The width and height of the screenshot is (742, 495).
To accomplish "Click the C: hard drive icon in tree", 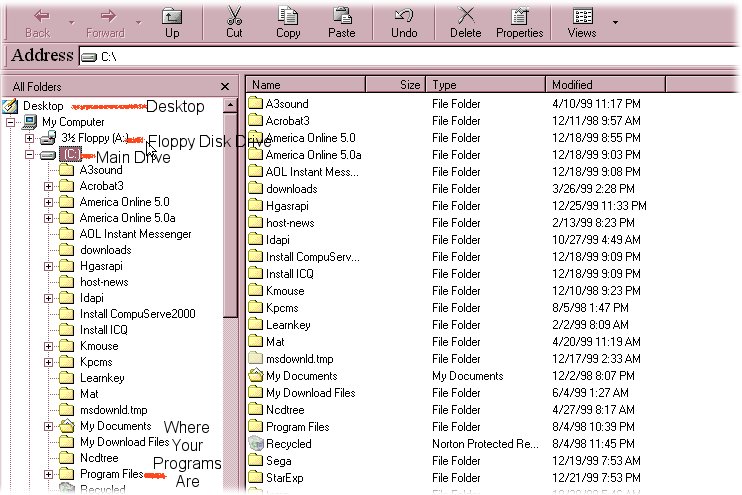I will [x=48, y=155].
